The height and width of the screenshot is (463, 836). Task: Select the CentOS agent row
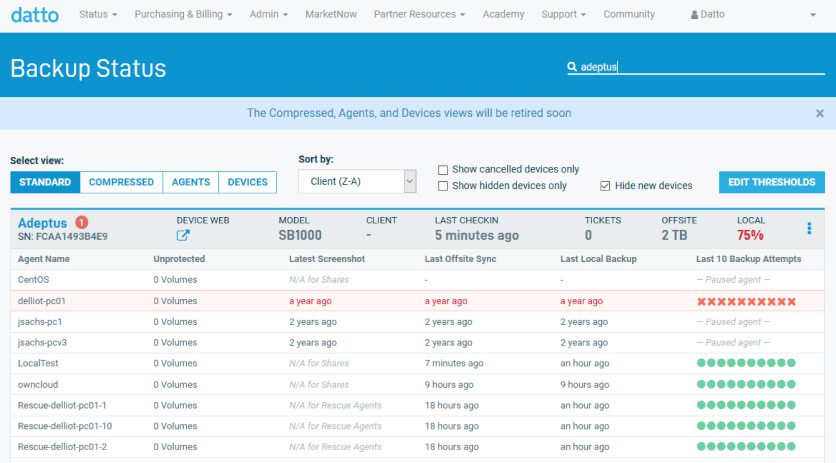(417, 280)
